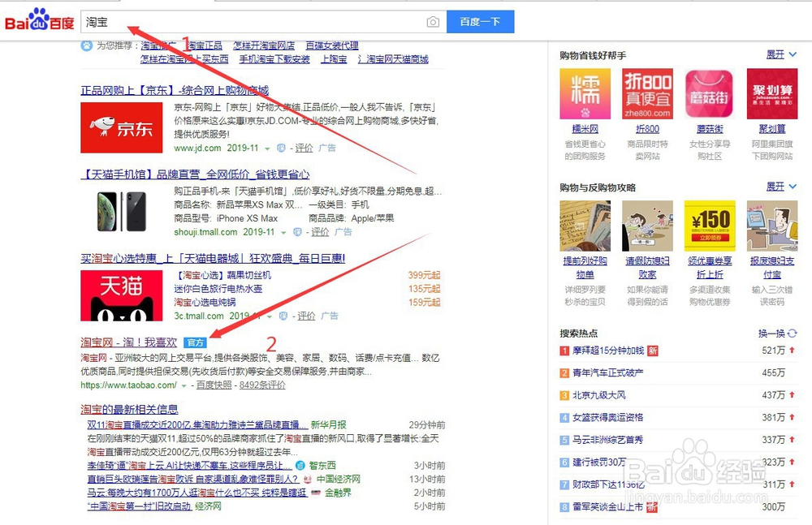812x525 pixels.
Task: Open hot search 摩拜超15分钟加钱
Action: point(608,351)
